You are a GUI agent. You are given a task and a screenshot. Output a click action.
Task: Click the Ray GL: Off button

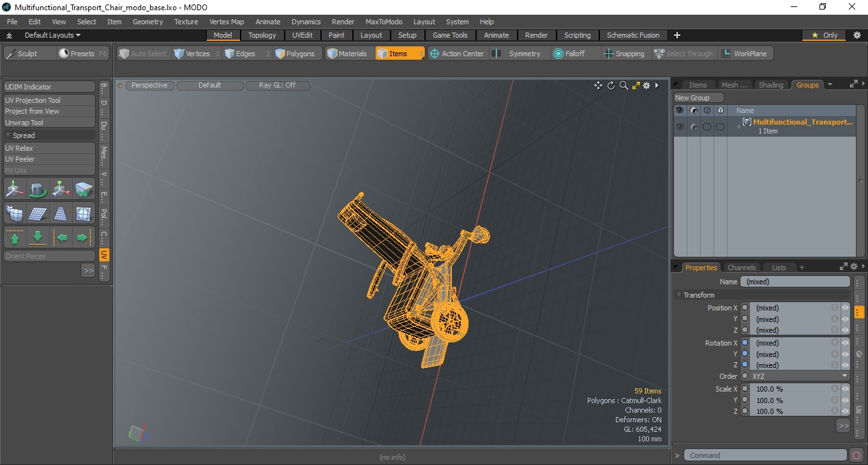[278, 85]
